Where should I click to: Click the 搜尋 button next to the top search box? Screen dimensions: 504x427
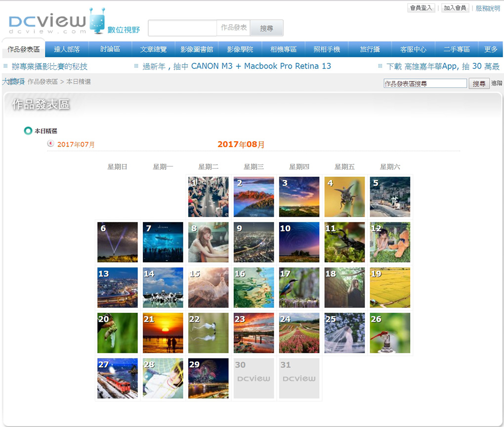click(x=266, y=28)
